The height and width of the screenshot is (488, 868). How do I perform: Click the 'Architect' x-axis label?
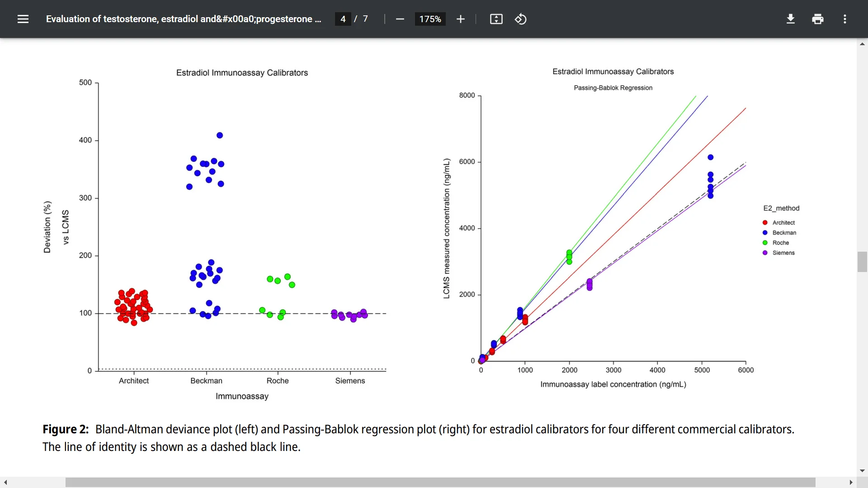(134, 381)
